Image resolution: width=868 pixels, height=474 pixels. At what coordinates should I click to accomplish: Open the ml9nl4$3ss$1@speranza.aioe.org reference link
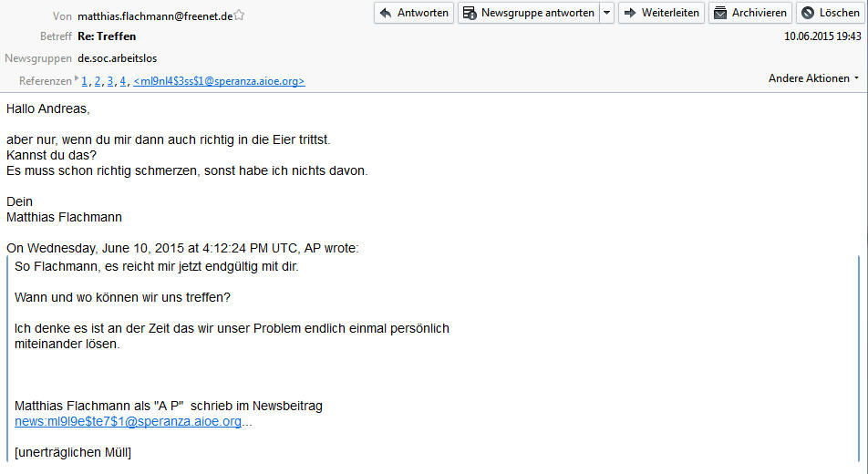pos(219,81)
